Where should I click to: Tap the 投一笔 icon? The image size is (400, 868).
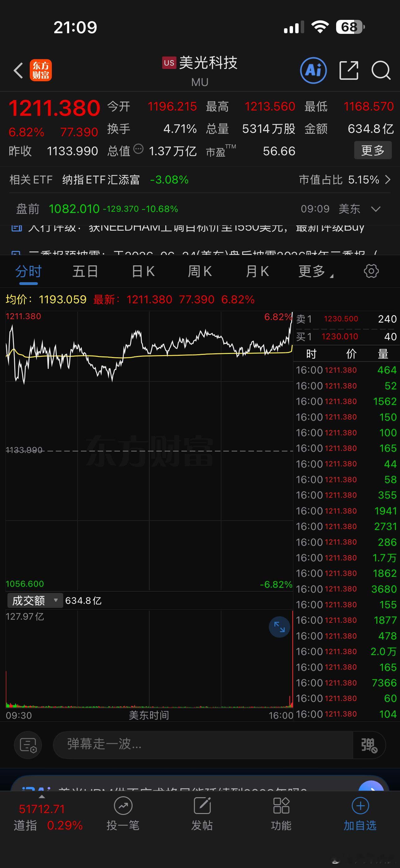[123, 813]
